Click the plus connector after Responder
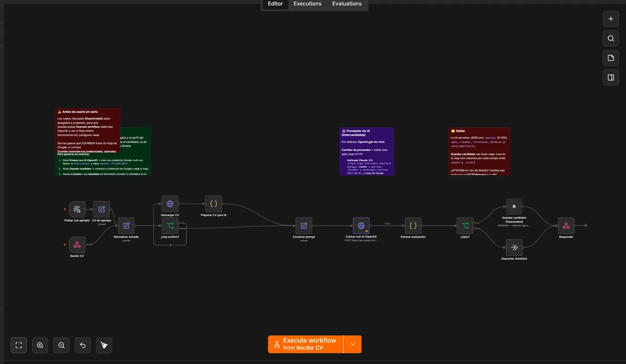 (x=586, y=226)
